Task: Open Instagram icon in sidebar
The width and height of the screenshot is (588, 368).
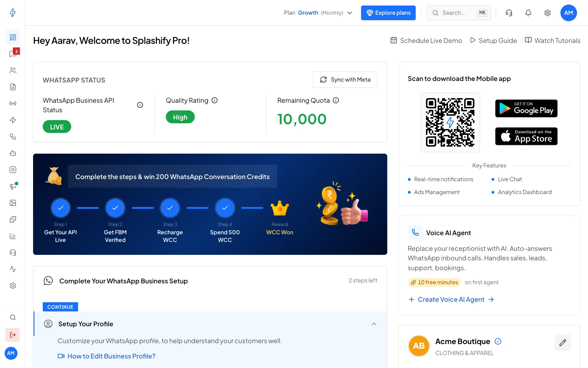Action: pos(13,170)
